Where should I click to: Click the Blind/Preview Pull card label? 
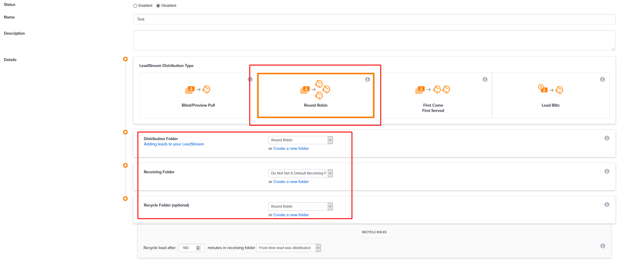click(198, 105)
